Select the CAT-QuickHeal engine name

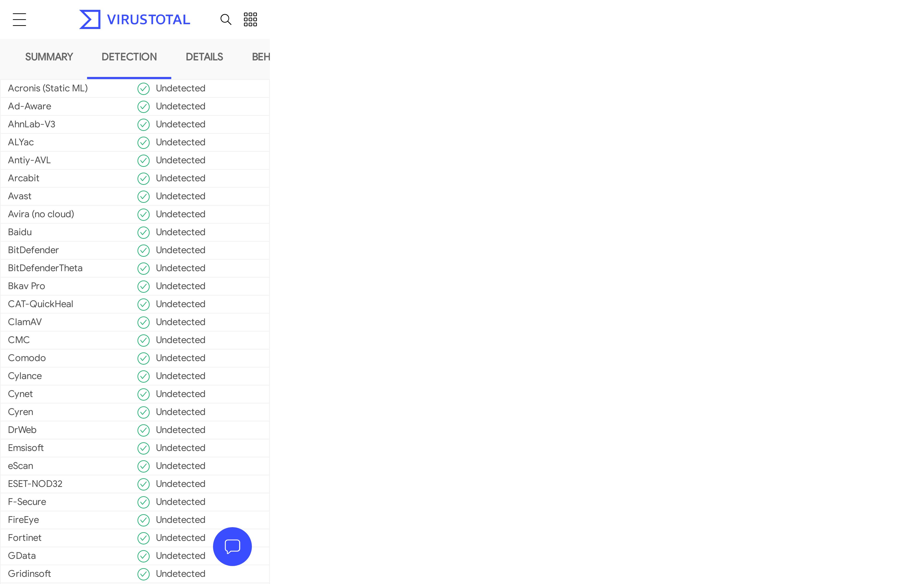point(40,304)
